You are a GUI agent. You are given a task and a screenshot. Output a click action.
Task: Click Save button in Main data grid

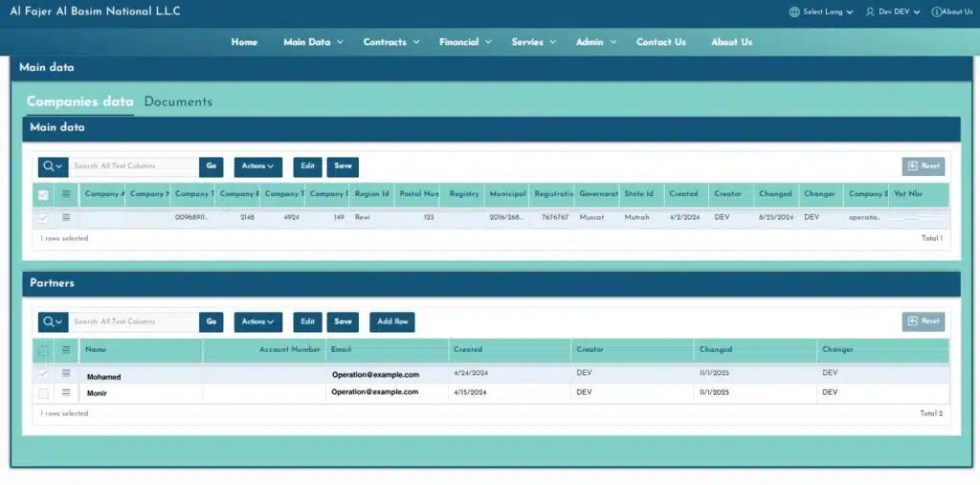click(x=343, y=166)
